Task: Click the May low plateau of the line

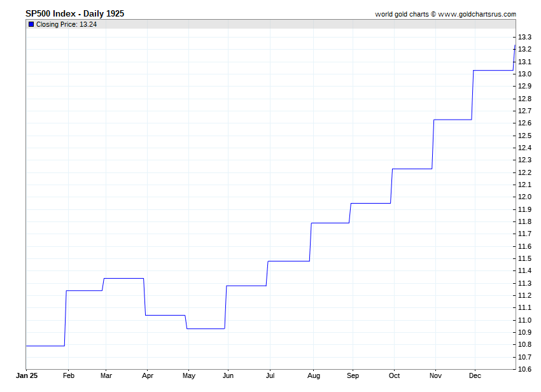Action: pyautogui.click(x=206, y=328)
